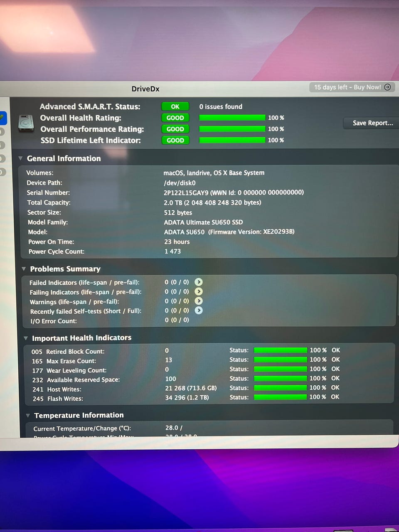
Task: Collapse the General Information section
Action: [20, 158]
